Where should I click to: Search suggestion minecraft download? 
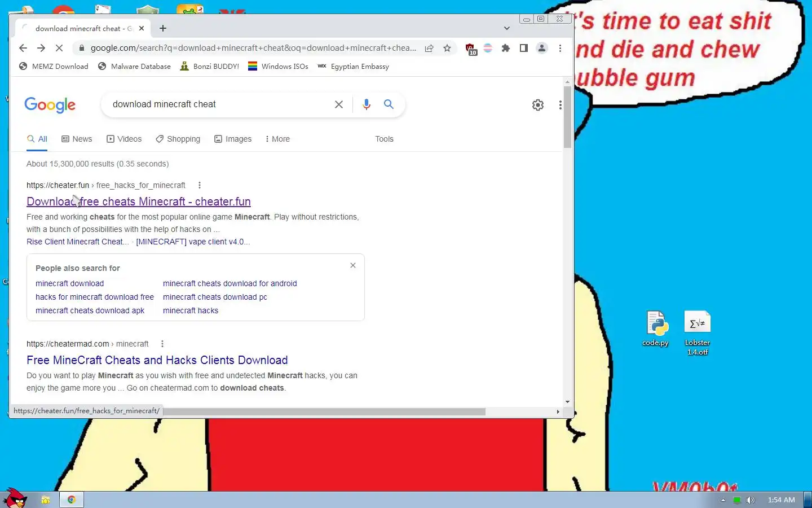click(69, 283)
